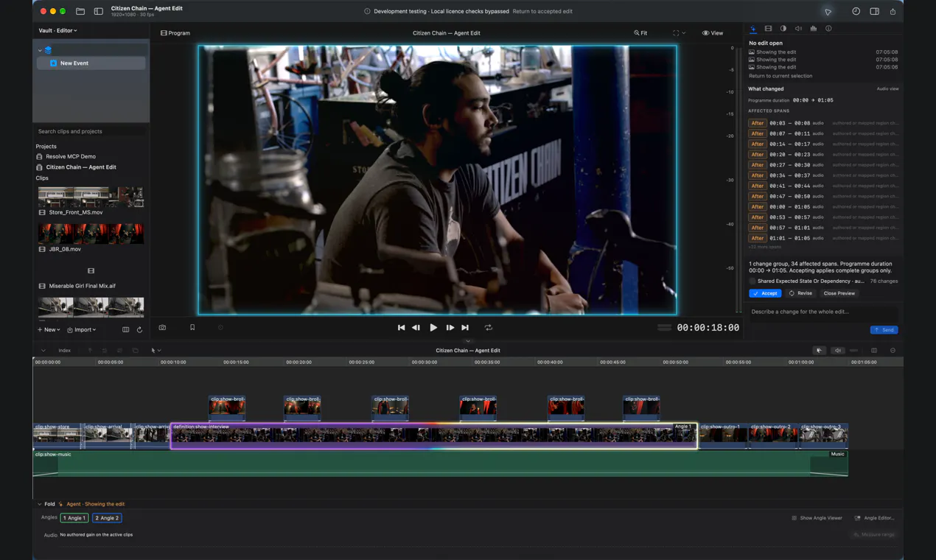Click the share/export icon in title bar
This screenshot has width=936, height=560.
(x=893, y=12)
